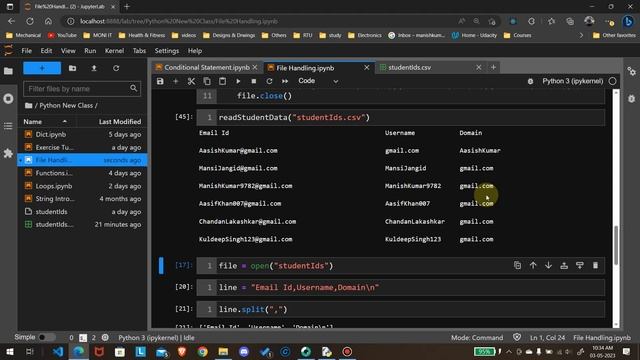Image resolution: width=640 pixels, height=360 pixels.
Task: Open the Windows Start menu
Action: click(x=9, y=351)
